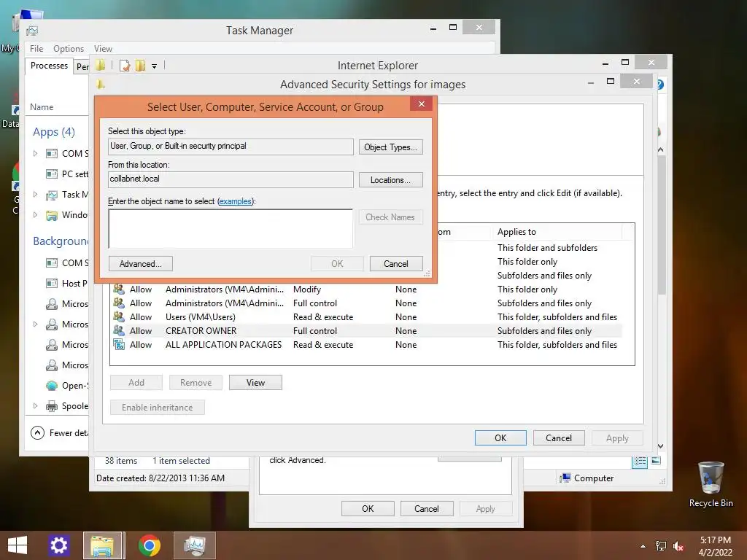Click View button in Advanced Security Settings
Viewport: 747px width, 560px height.
255,382
